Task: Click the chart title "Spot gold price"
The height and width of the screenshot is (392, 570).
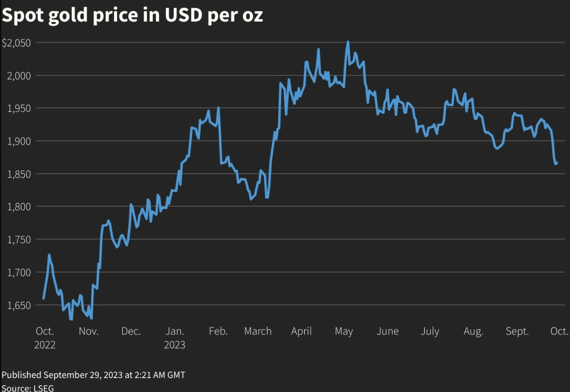Action: click(132, 15)
